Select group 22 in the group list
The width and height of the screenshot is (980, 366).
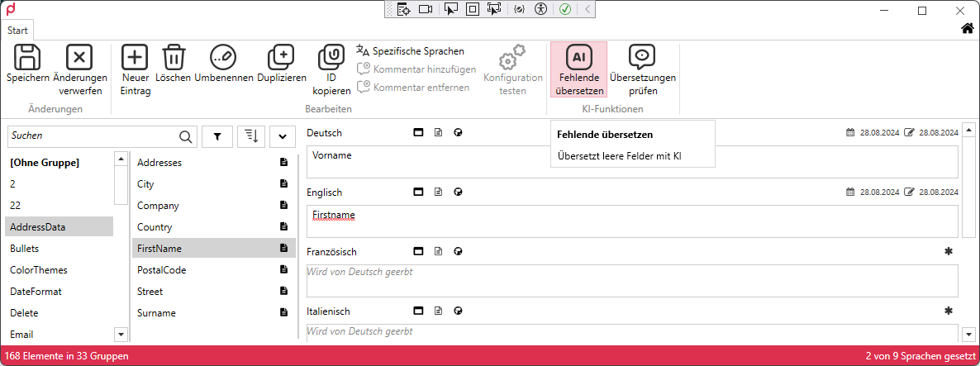[x=59, y=206]
